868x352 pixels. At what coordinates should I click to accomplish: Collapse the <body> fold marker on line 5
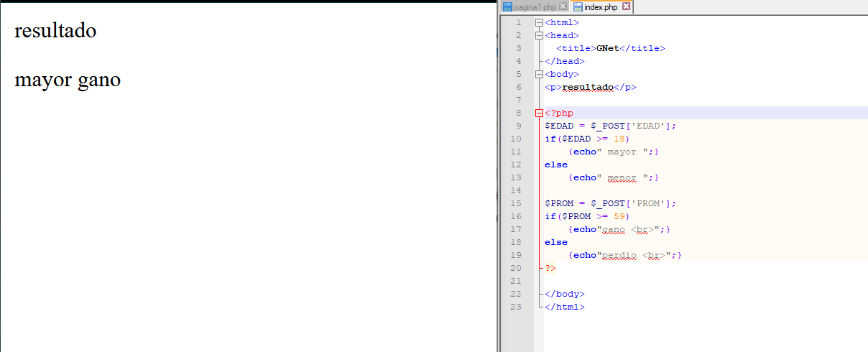click(539, 75)
